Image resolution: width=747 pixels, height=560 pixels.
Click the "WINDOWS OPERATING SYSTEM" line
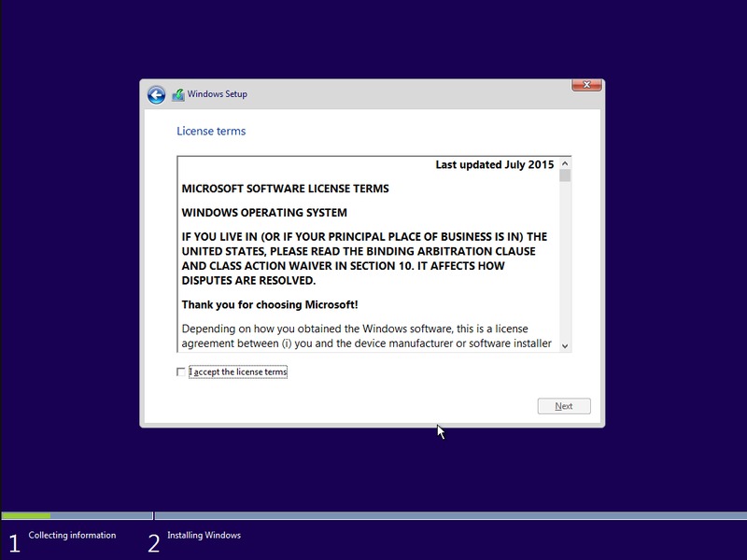(x=264, y=213)
